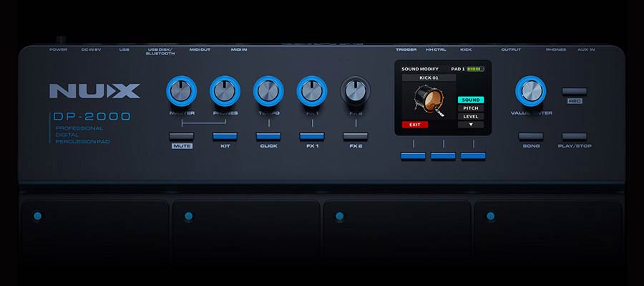
Task: Click the unlit FX 2 knob
Action: [x=355, y=91]
